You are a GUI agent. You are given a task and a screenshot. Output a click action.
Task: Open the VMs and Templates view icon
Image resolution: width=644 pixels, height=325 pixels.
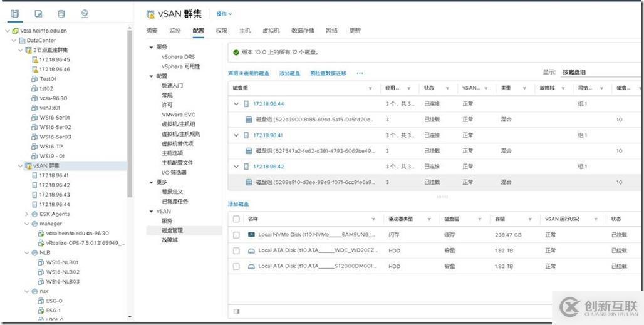[38, 14]
